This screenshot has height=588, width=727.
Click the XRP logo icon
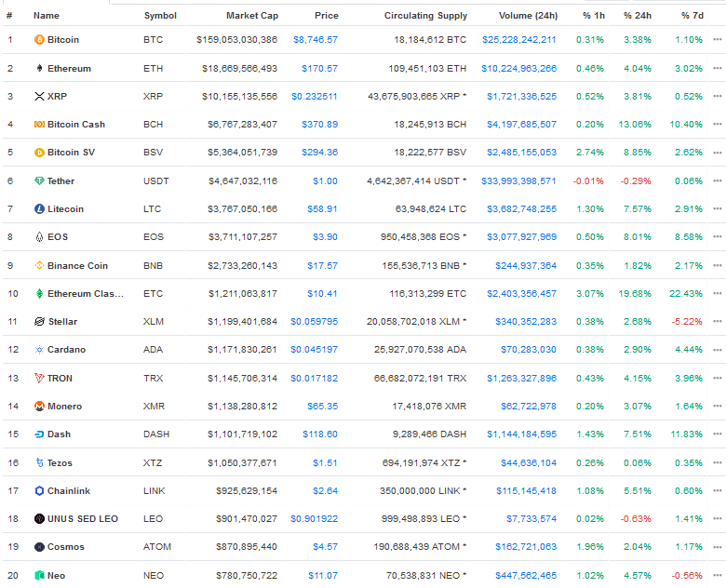click(39, 97)
